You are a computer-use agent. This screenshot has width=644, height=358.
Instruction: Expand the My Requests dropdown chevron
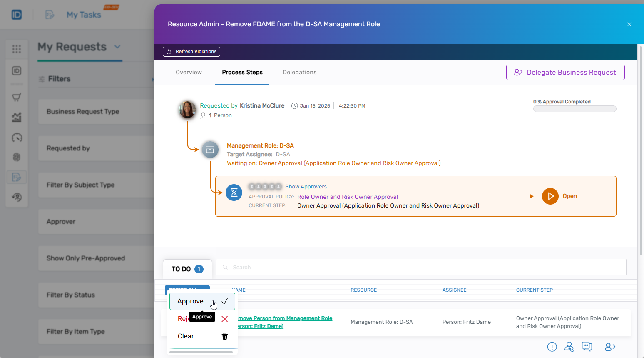[117, 47]
